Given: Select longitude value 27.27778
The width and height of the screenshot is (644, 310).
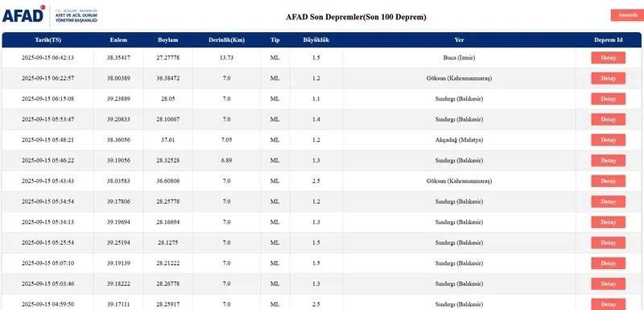Looking at the screenshot, I should [168, 57].
